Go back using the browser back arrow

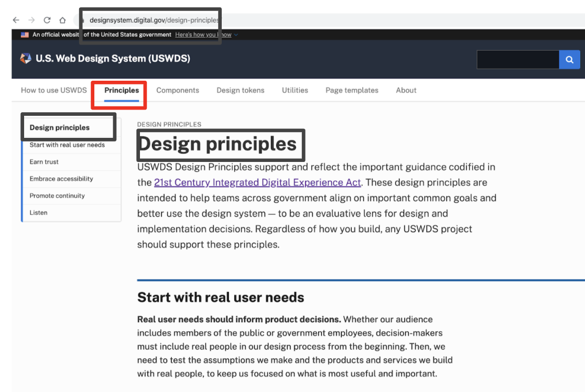tap(16, 20)
